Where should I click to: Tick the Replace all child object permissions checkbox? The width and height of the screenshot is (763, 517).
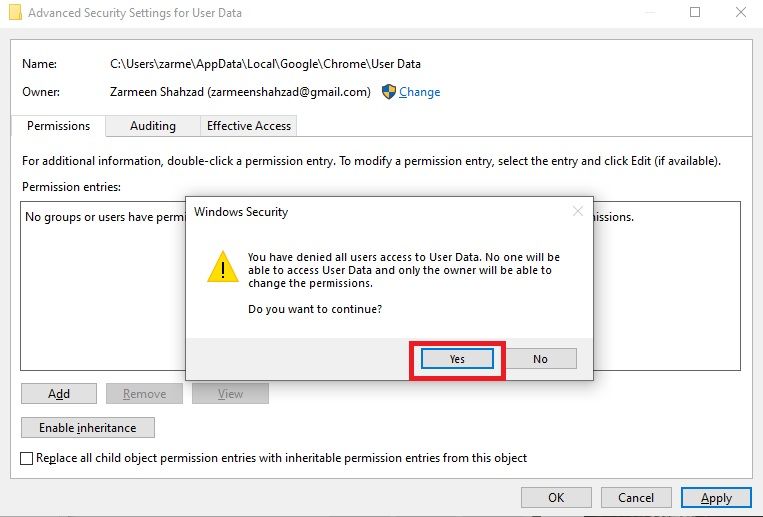pyautogui.click(x=27, y=458)
